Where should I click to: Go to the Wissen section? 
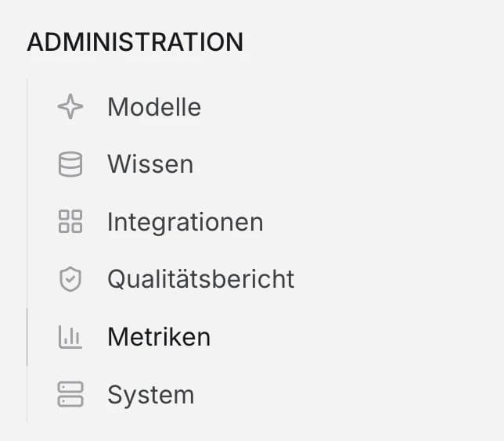pos(150,165)
